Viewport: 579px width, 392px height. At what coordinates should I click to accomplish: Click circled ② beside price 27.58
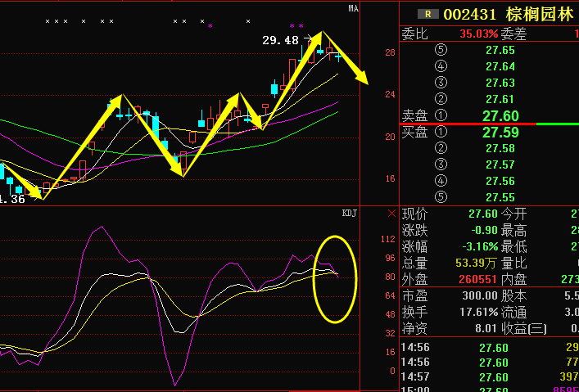coord(441,148)
